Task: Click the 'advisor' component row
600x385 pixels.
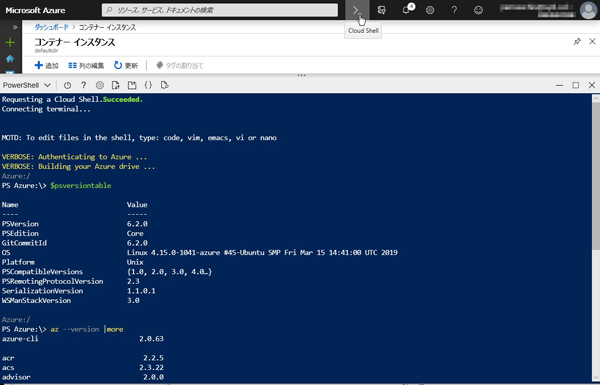Action: pos(83,377)
